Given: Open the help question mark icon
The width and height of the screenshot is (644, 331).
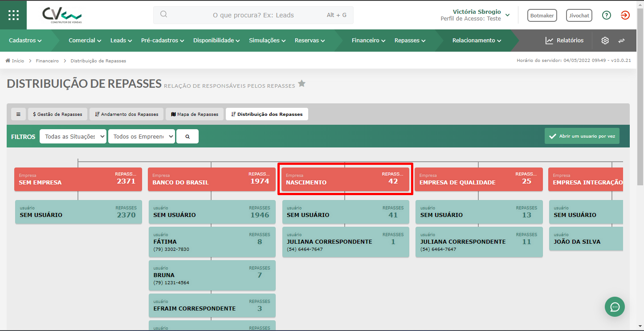Looking at the screenshot, I should click(x=606, y=15).
